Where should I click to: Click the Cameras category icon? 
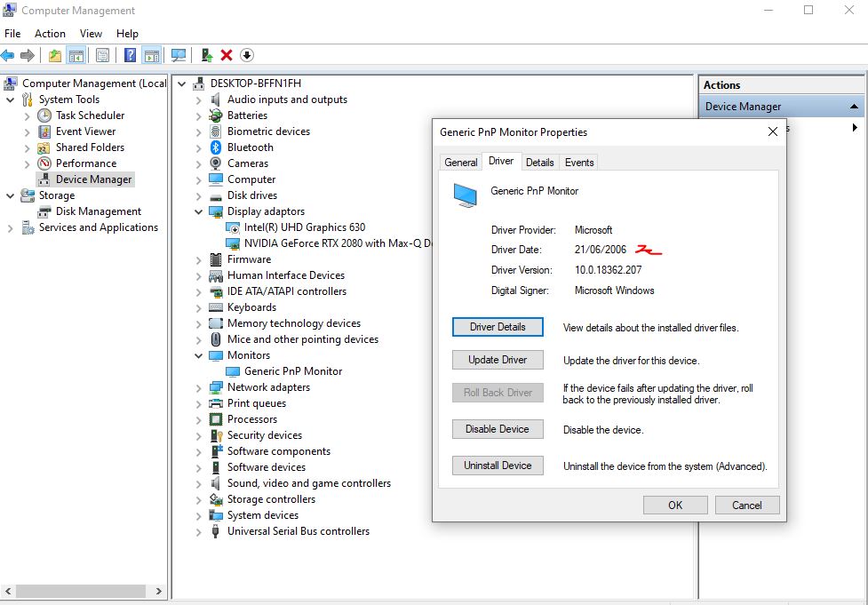[216, 163]
